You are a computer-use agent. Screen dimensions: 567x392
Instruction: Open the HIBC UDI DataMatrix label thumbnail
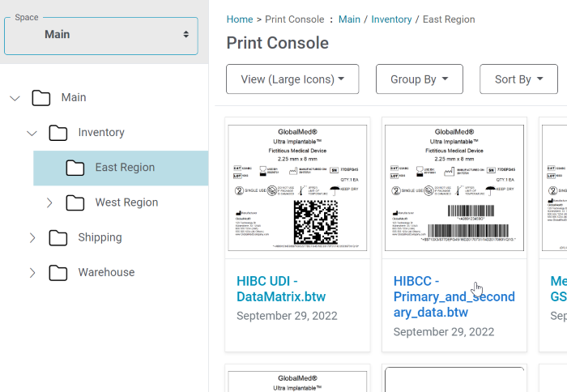coord(297,188)
